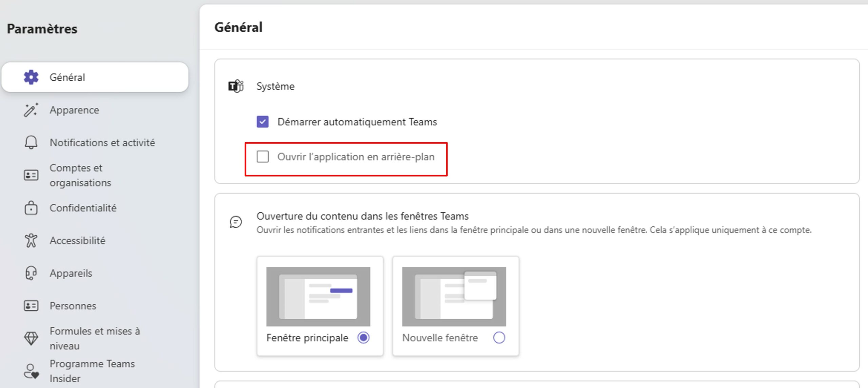Click the Nouvelle fenêtre preview thumbnail
This screenshot has width=868, height=388.
tap(454, 297)
